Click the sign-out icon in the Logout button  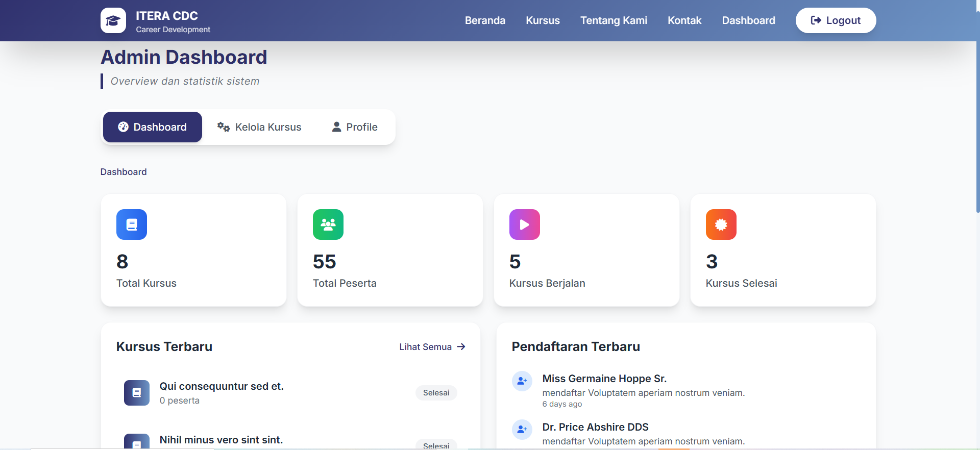coord(816,20)
